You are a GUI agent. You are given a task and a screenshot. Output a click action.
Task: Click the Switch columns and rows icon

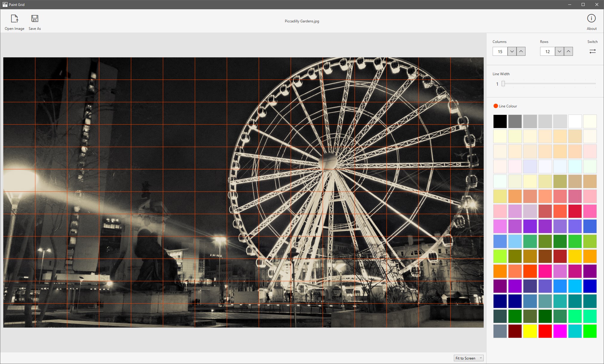click(x=592, y=51)
